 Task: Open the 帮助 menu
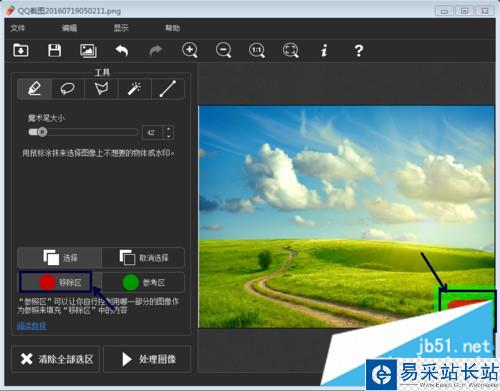pos(173,28)
